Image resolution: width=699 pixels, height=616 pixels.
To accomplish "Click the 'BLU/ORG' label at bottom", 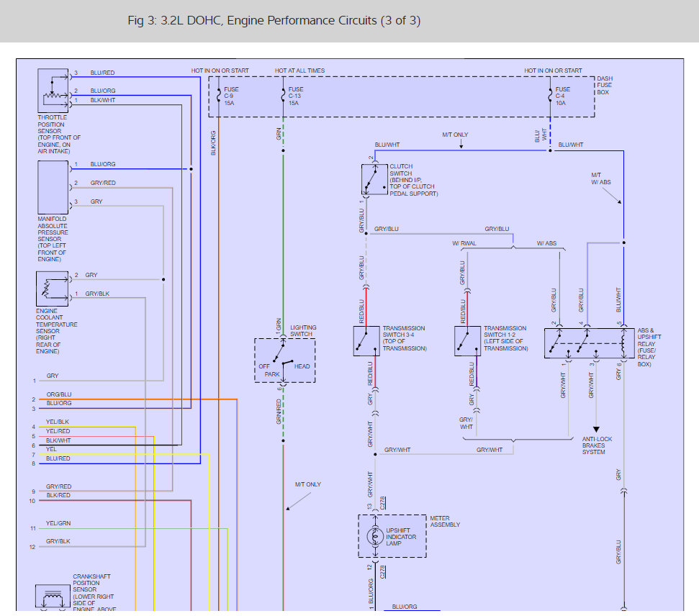I will point(405,607).
